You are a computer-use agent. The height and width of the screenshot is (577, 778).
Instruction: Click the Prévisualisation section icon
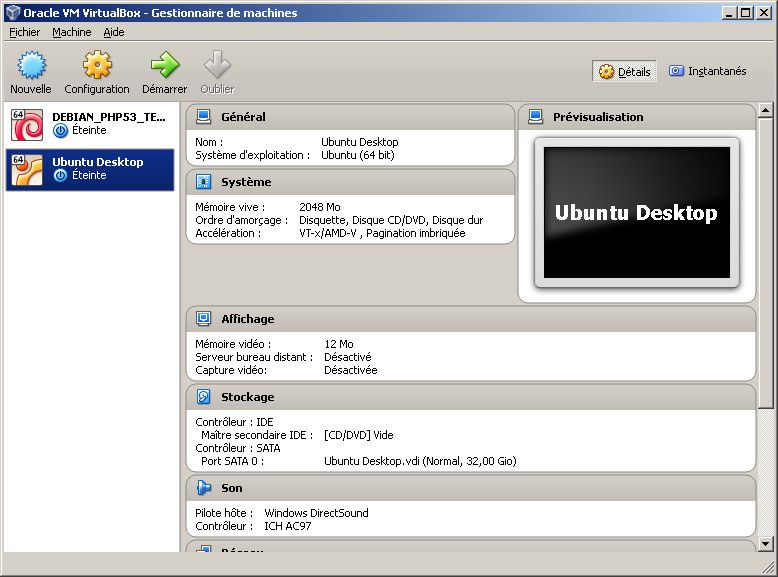(x=535, y=117)
